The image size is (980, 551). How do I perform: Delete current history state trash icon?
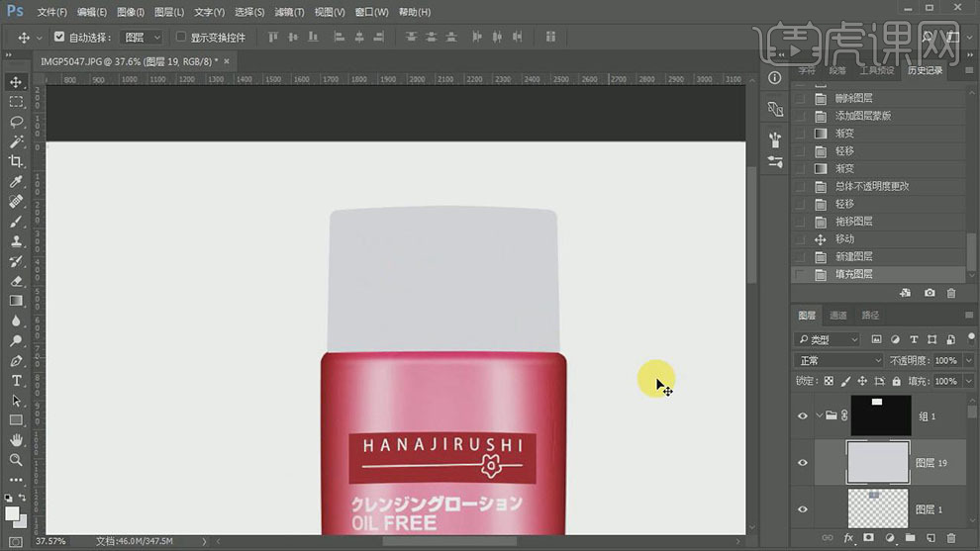point(951,293)
